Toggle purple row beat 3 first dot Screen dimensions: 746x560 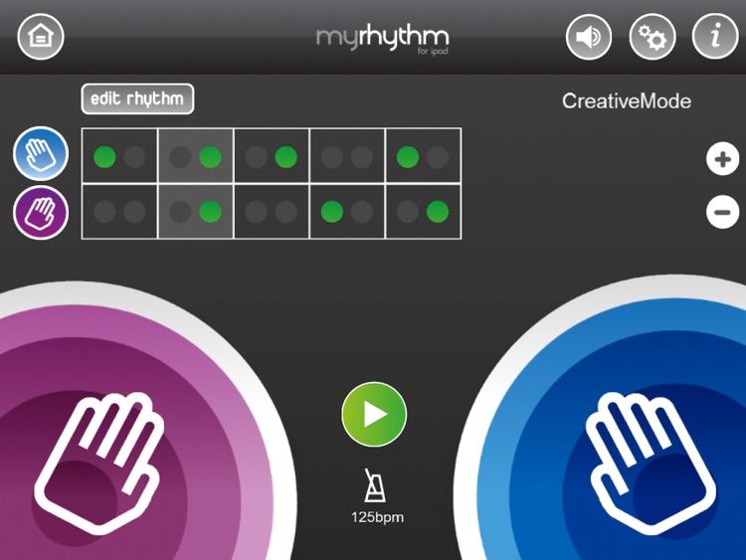(x=256, y=212)
